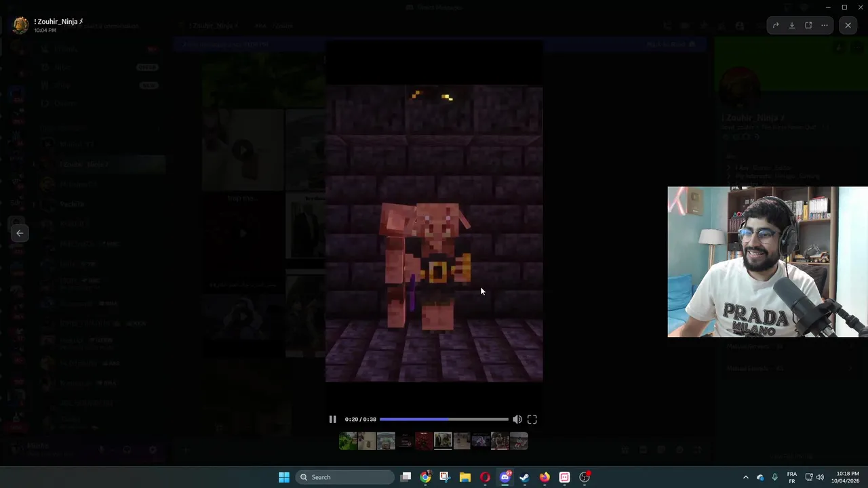Select the dark red thumbnail in carousel
Viewport: 868px width, 488px height.
coord(424,441)
